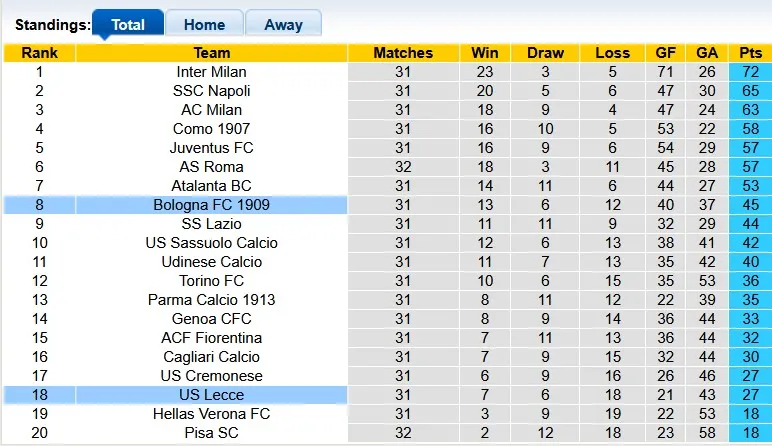772x446 pixels.
Task: Click the Team column header
Action: [x=211, y=53]
